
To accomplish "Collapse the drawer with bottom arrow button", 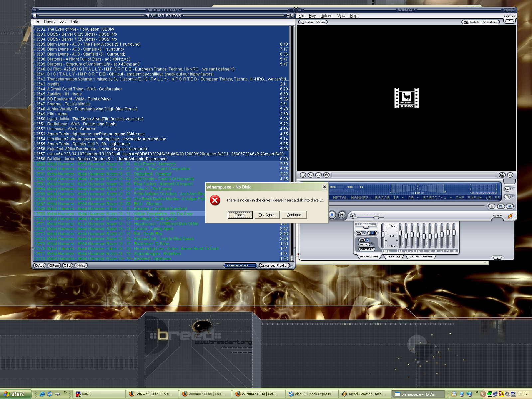I will (x=497, y=258).
